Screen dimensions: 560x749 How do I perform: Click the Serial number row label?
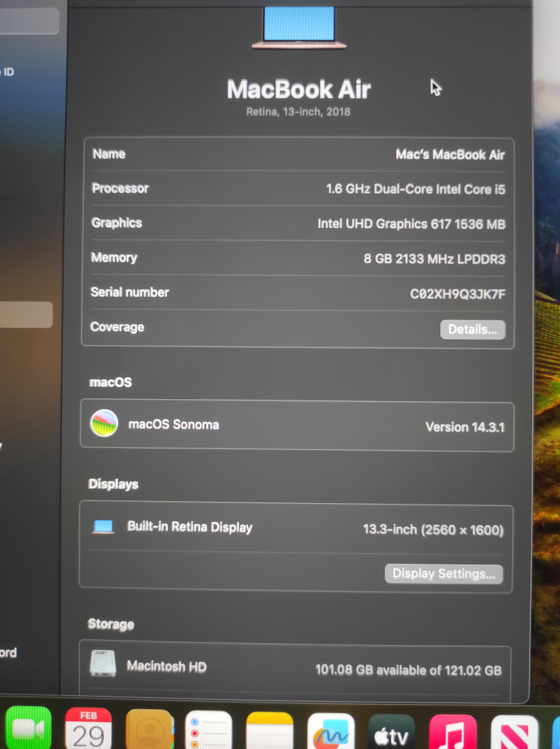click(130, 292)
